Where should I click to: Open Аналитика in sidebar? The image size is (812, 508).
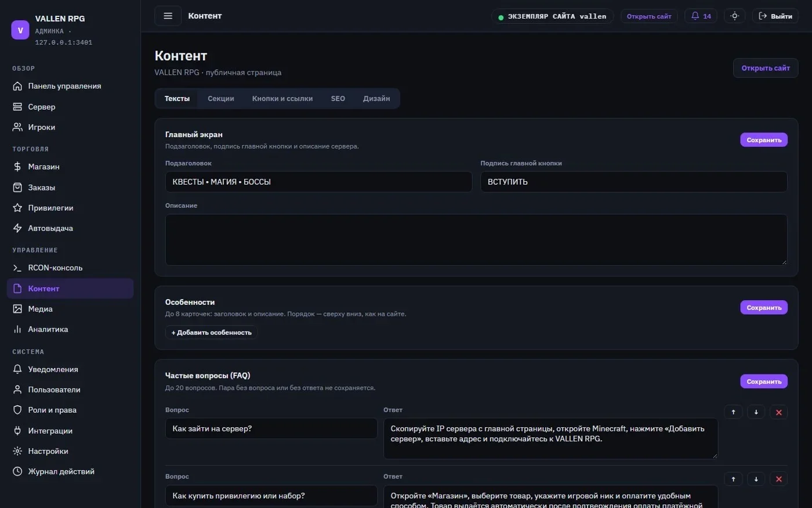click(x=70, y=329)
